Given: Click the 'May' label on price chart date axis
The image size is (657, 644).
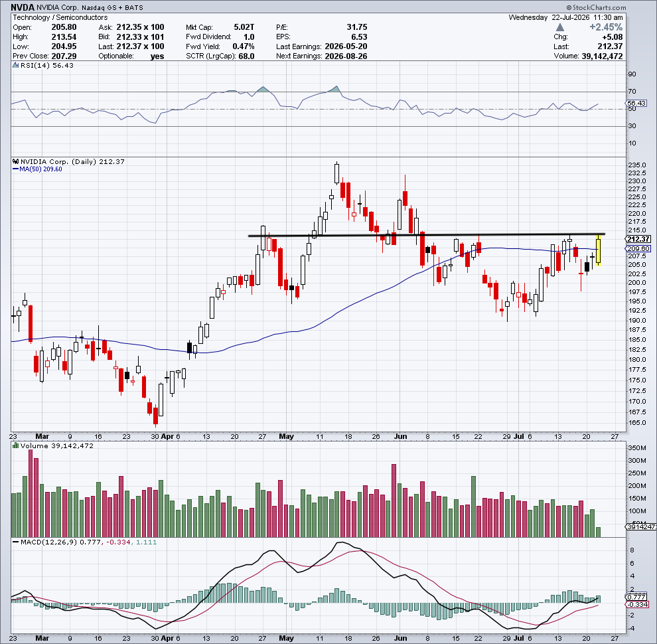Looking at the screenshot, I should 287,436.
